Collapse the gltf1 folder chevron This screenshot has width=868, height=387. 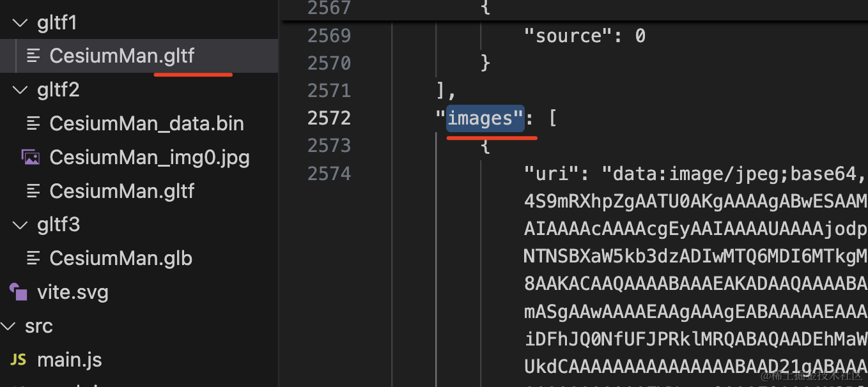pos(20,23)
